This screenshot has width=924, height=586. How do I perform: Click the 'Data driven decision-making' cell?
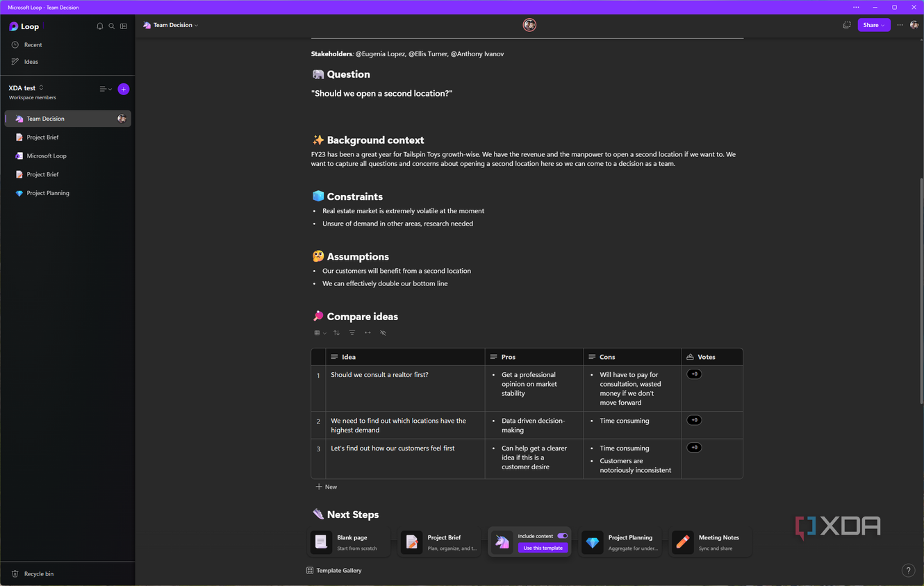[x=533, y=425]
